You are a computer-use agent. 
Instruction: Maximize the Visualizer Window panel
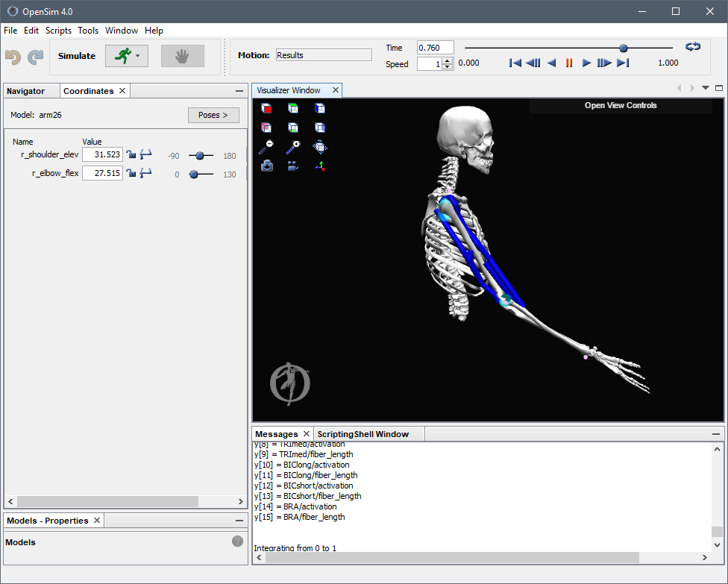[719, 88]
